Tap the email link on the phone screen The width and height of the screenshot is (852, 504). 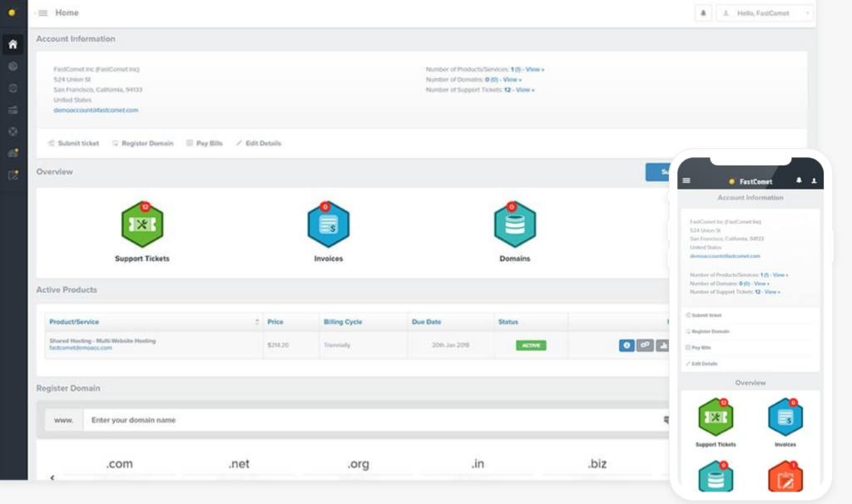725,256
